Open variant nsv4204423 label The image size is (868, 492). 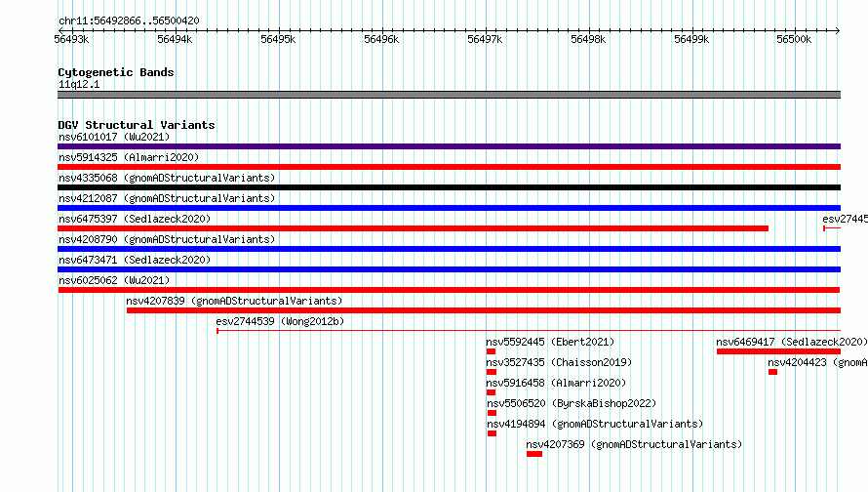(x=817, y=362)
